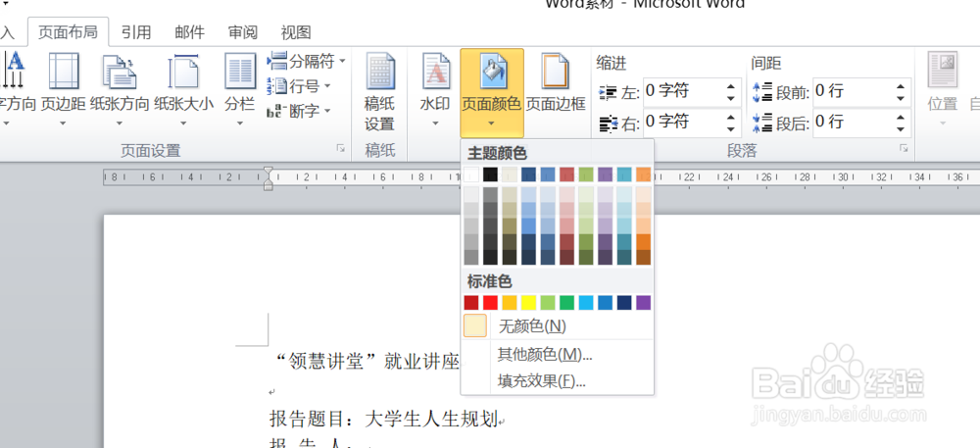This screenshot has width=980, height=448.
Task: Switch to the 审阅 review tab
Action: tap(242, 32)
